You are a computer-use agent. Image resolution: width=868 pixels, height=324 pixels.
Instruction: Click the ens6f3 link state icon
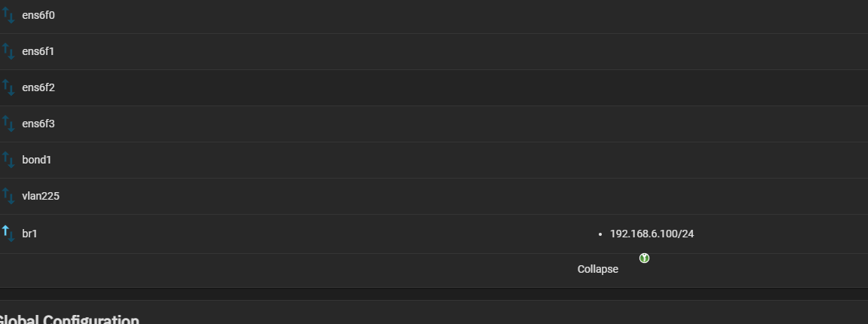coord(8,124)
